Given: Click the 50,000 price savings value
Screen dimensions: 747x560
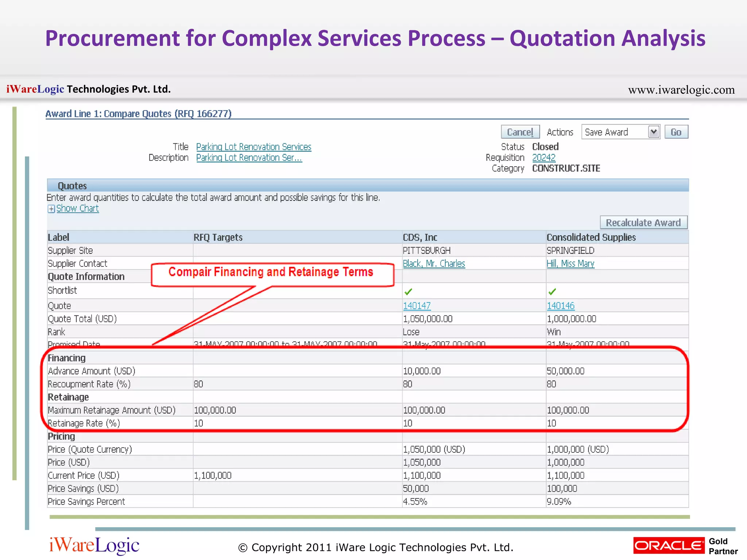Looking at the screenshot, I should tap(416, 488).
